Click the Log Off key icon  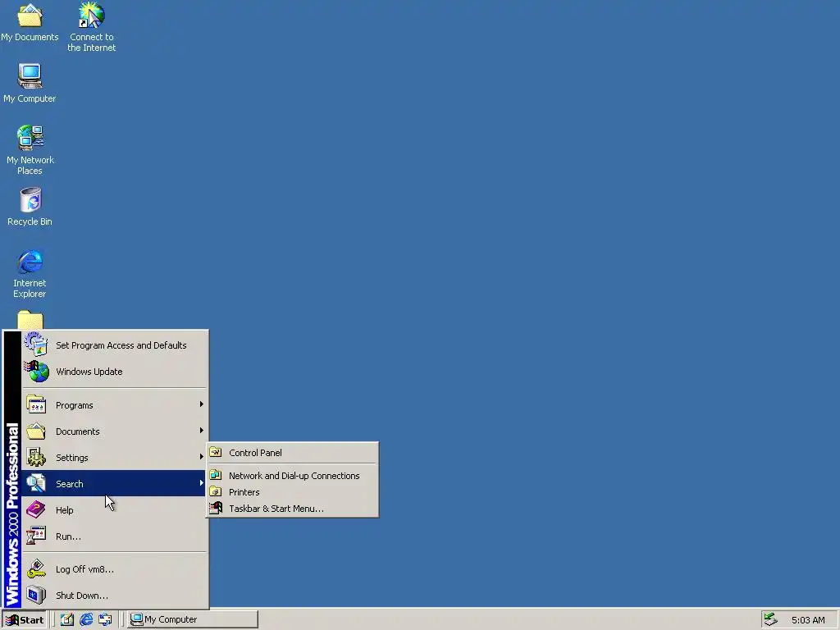(x=36, y=569)
